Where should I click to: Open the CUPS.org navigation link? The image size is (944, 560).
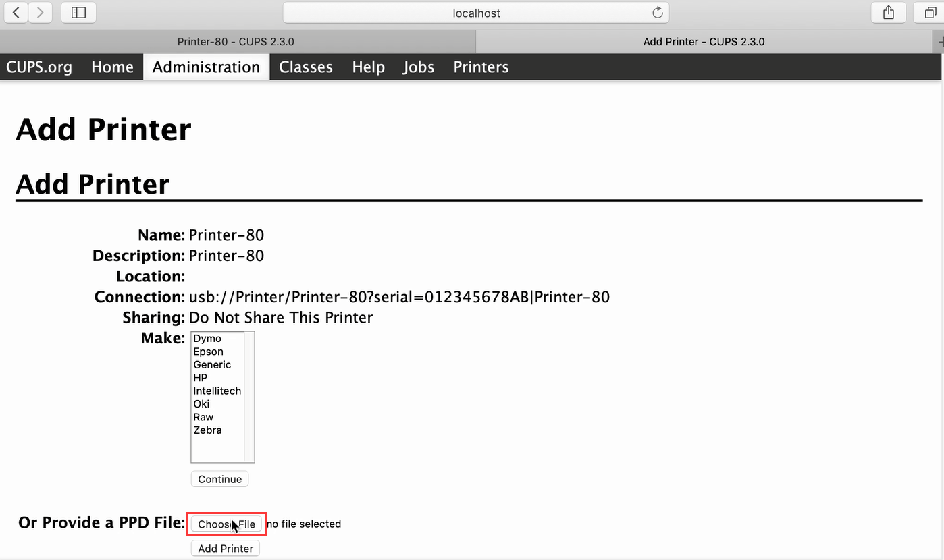[39, 67]
